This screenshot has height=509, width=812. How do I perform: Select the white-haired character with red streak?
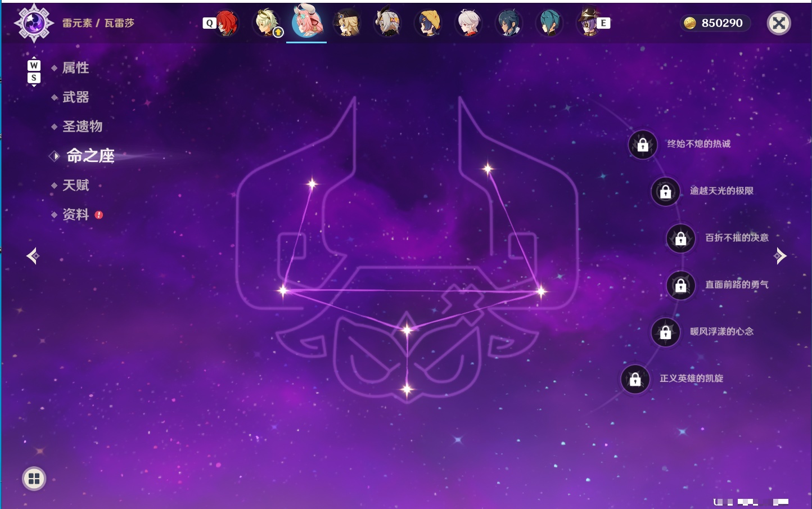click(468, 23)
